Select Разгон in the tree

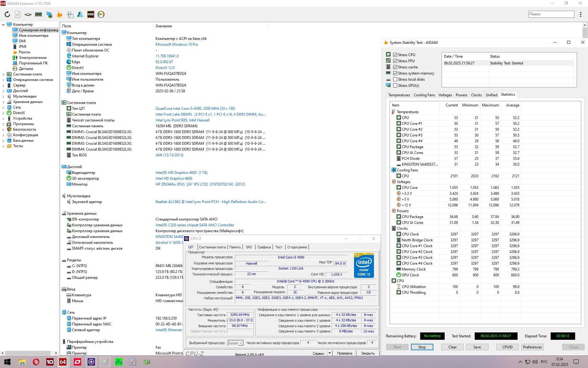point(24,52)
